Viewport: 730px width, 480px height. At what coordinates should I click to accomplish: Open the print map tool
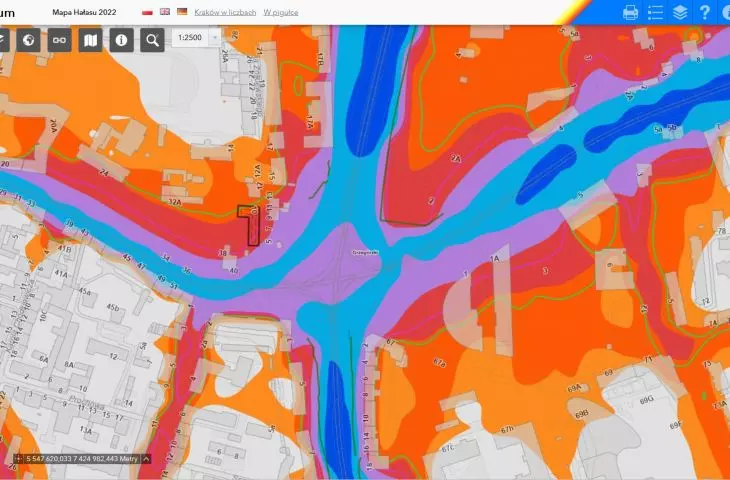pos(630,13)
